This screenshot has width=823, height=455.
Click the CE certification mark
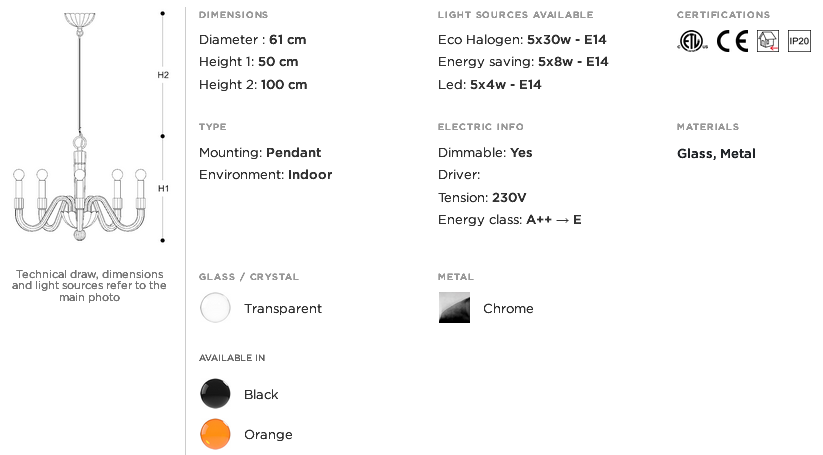732,41
